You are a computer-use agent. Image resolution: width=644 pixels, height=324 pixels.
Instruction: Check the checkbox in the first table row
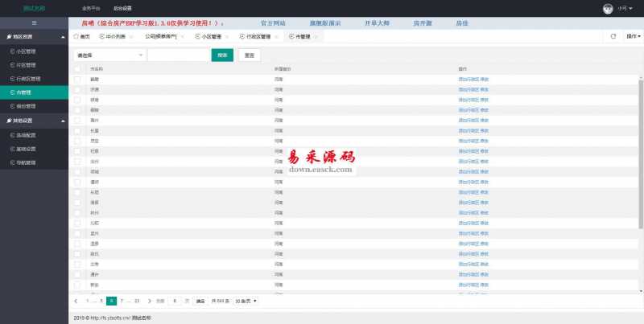pyautogui.click(x=77, y=80)
